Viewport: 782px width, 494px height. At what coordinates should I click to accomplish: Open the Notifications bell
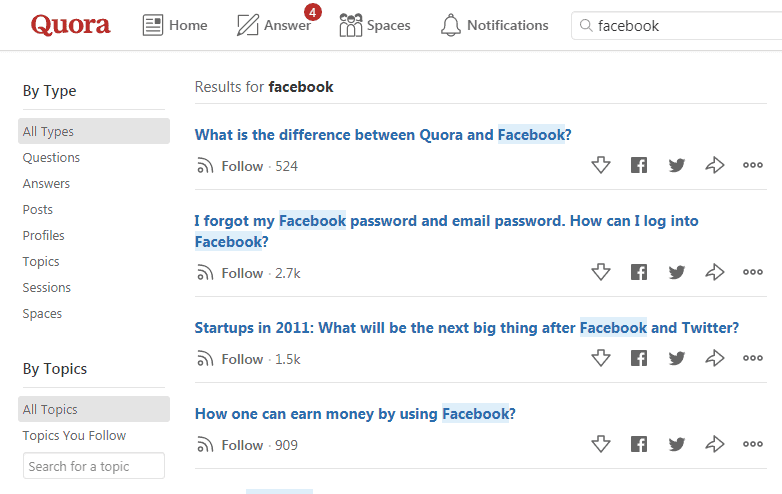pos(495,25)
